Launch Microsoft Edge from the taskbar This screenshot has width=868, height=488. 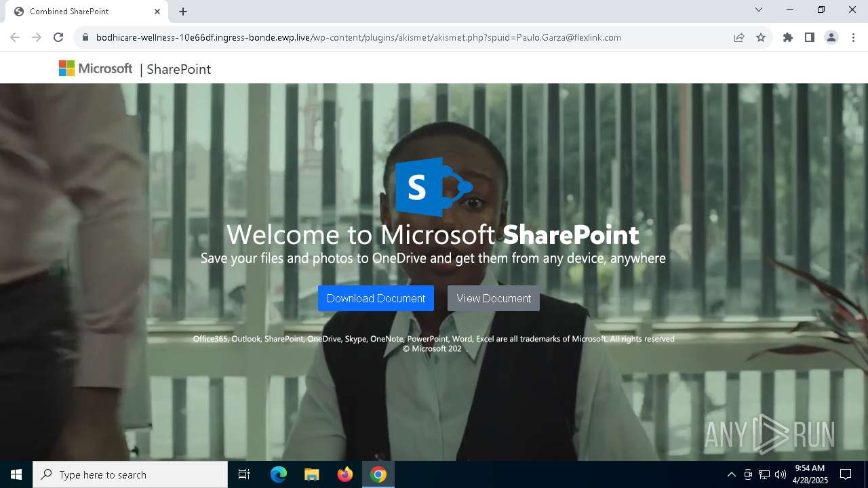point(279,474)
